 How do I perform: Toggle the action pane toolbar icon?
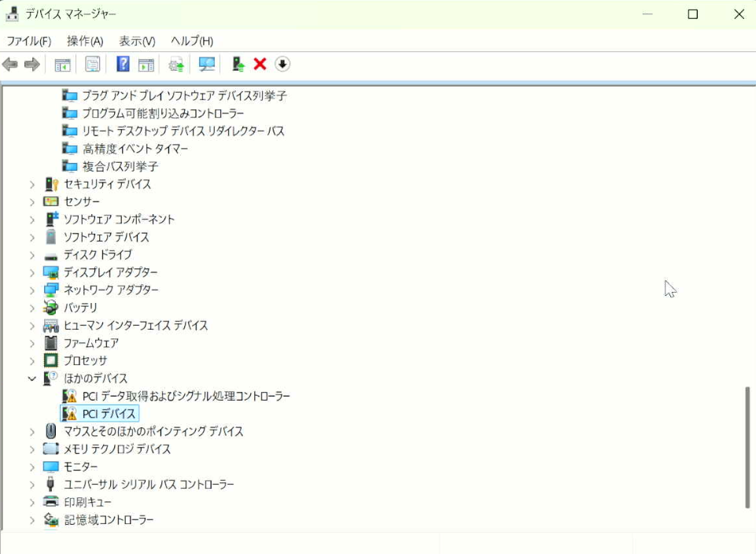(146, 65)
